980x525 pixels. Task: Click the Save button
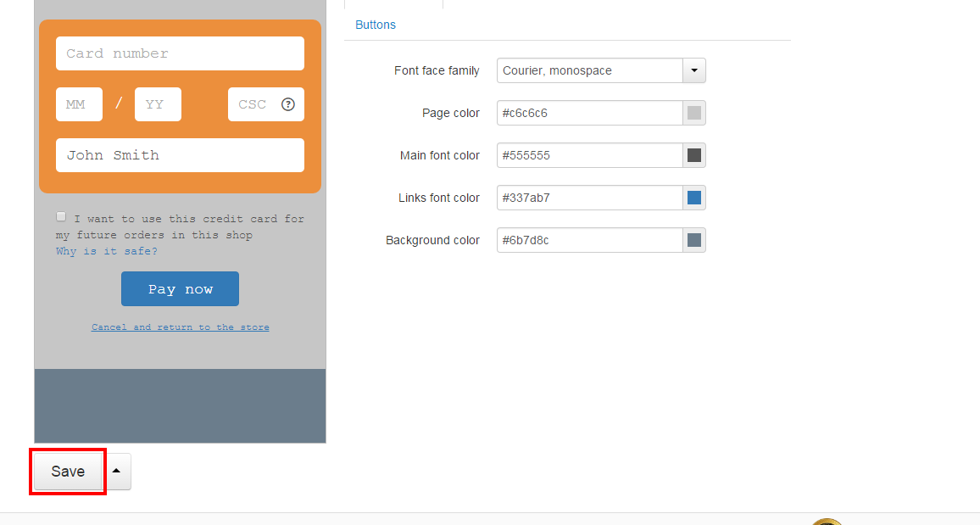click(68, 472)
